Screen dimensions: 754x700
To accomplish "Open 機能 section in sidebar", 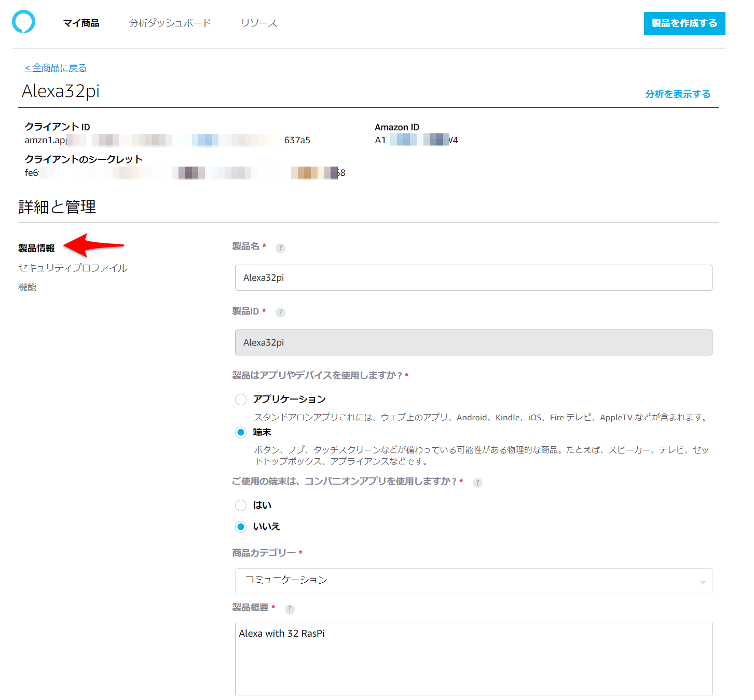I will pos(28,287).
